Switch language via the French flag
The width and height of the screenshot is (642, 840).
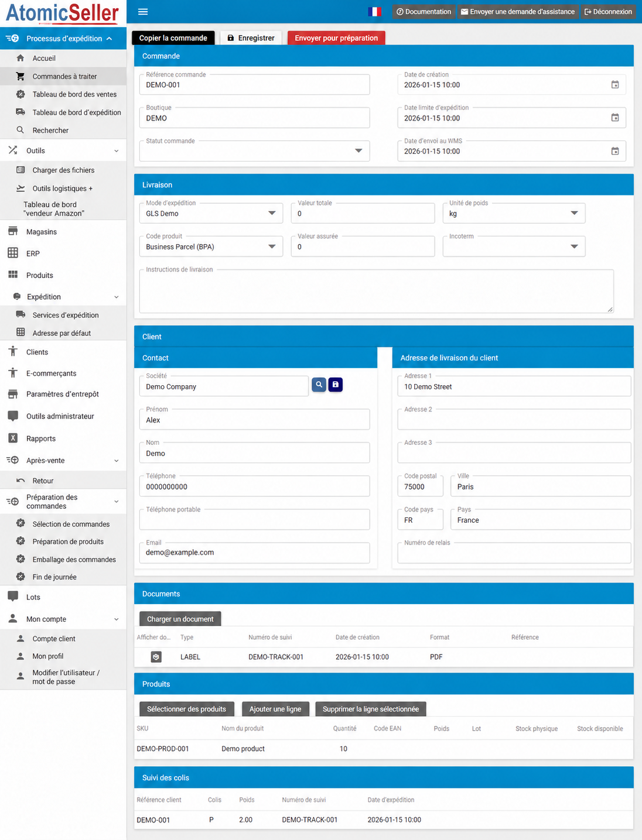[x=375, y=12]
